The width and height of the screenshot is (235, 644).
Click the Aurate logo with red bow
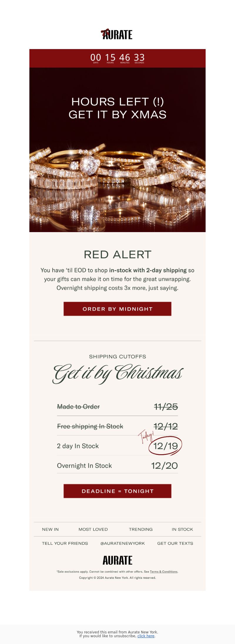pos(117,34)
